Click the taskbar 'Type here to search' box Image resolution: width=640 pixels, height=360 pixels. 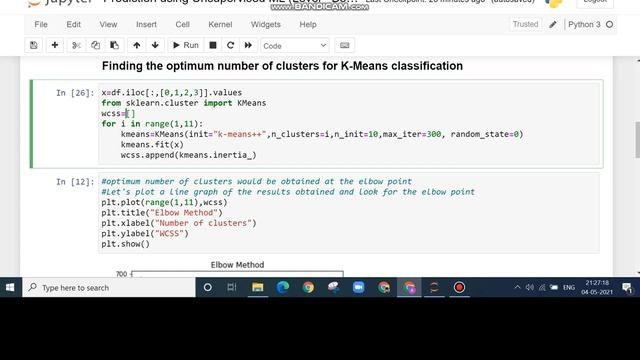[x=109, y=288]
